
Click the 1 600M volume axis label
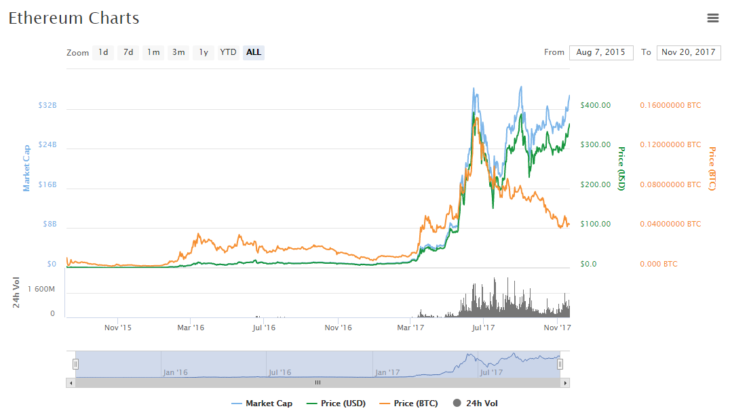(x=41, y=289)
